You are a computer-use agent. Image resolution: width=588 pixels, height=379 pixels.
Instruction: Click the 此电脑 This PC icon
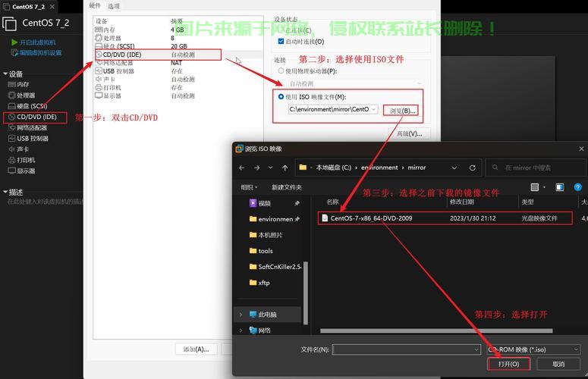click(253, 315)
